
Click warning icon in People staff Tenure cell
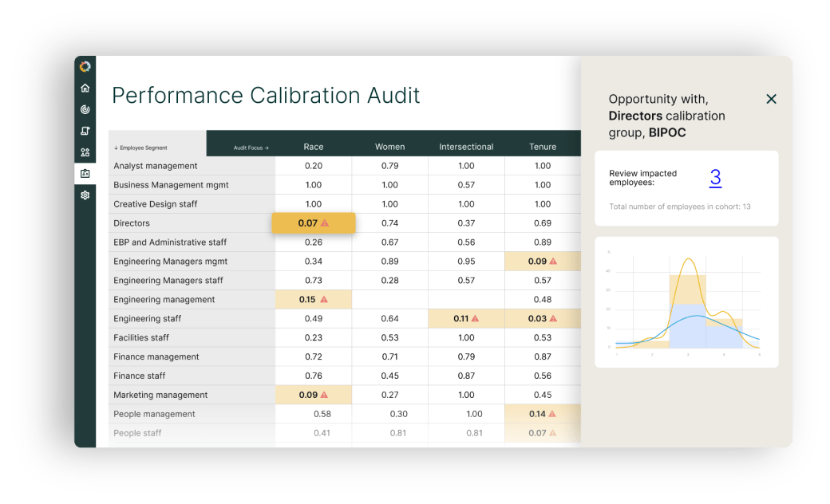coord(552,433)
